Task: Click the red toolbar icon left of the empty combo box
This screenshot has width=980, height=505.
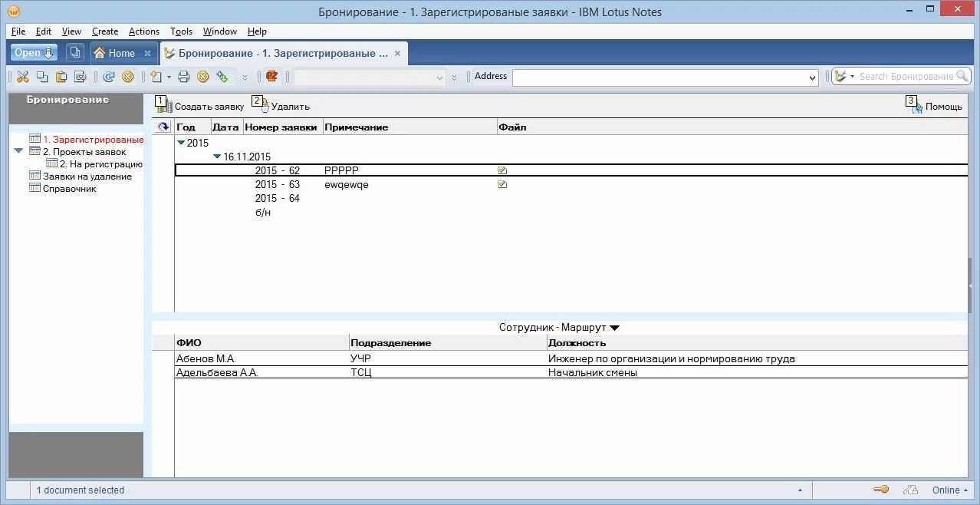Action: click(271, 77)
